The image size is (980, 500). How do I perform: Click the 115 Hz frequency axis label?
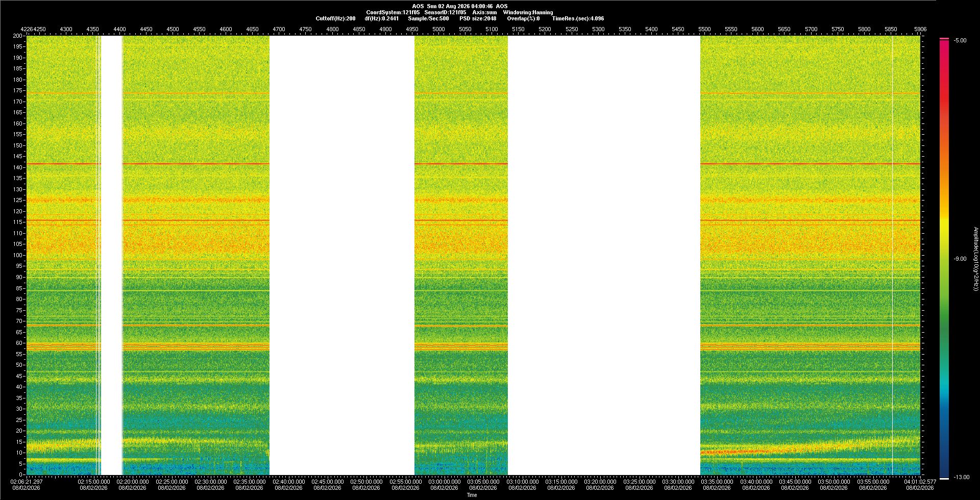point(18,222)
